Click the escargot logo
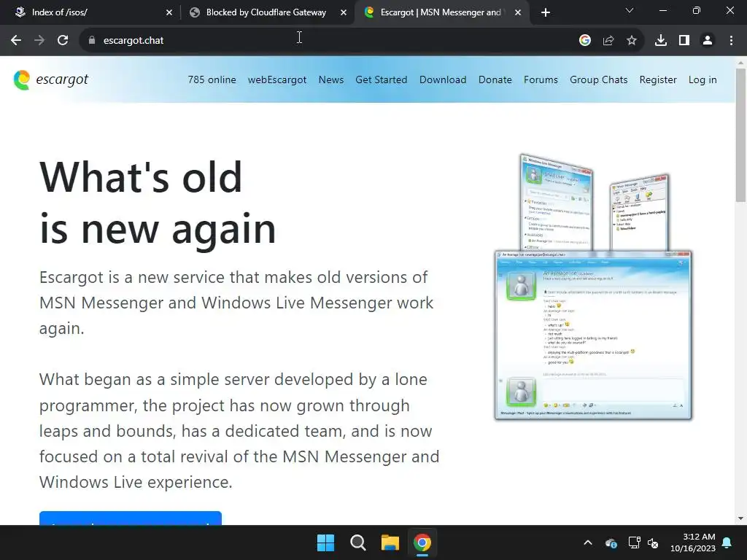This screenshot has width=747, height=560. [51, 79]
